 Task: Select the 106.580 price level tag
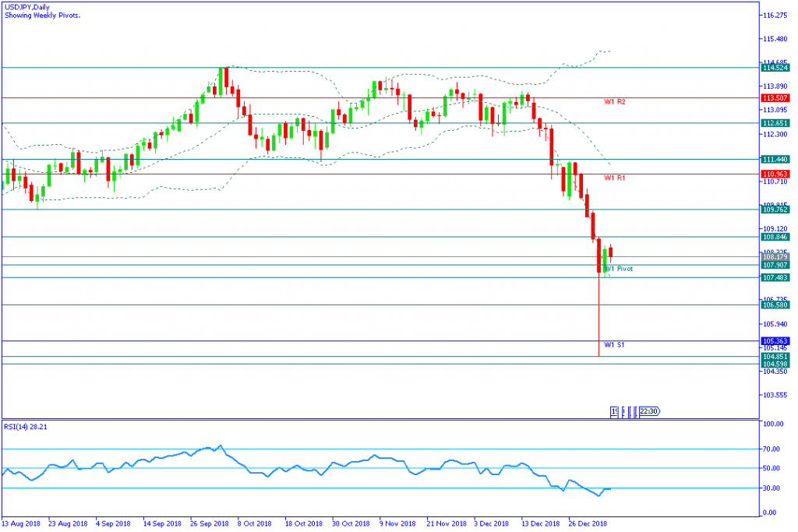tap(775, 305)
